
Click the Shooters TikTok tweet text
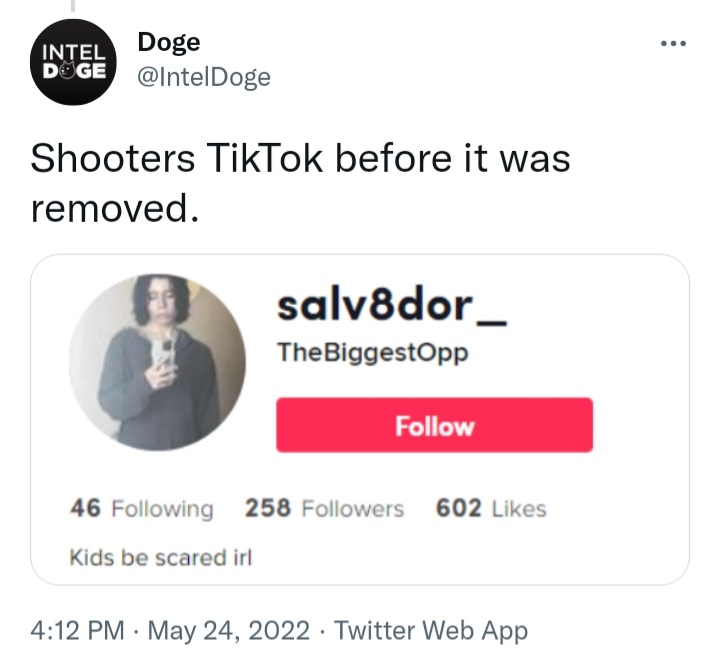[300, 182]
